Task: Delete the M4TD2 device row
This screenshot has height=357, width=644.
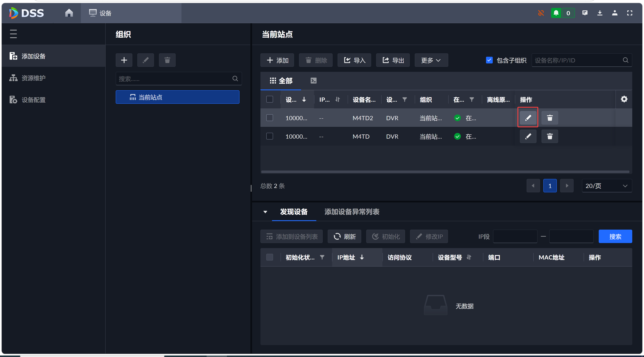Action: (550, 118)
